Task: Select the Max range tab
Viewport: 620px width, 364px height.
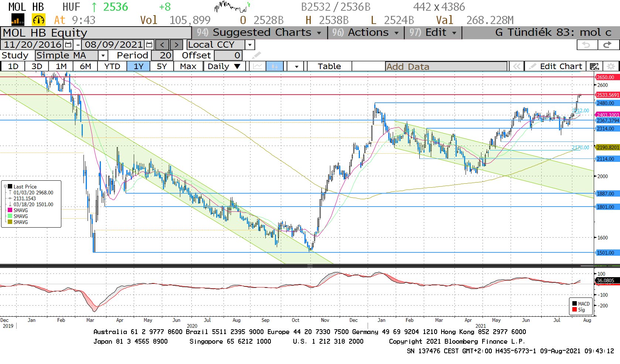Action: tap(188, 66)
